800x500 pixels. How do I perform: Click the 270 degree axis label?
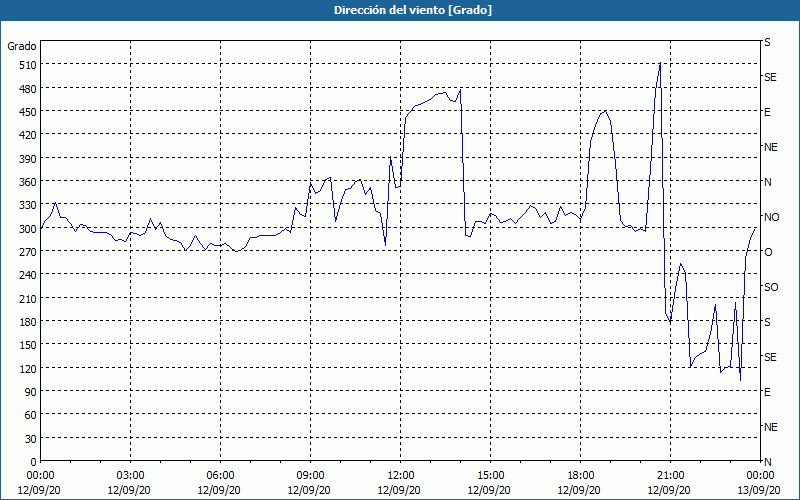[28, 252]
